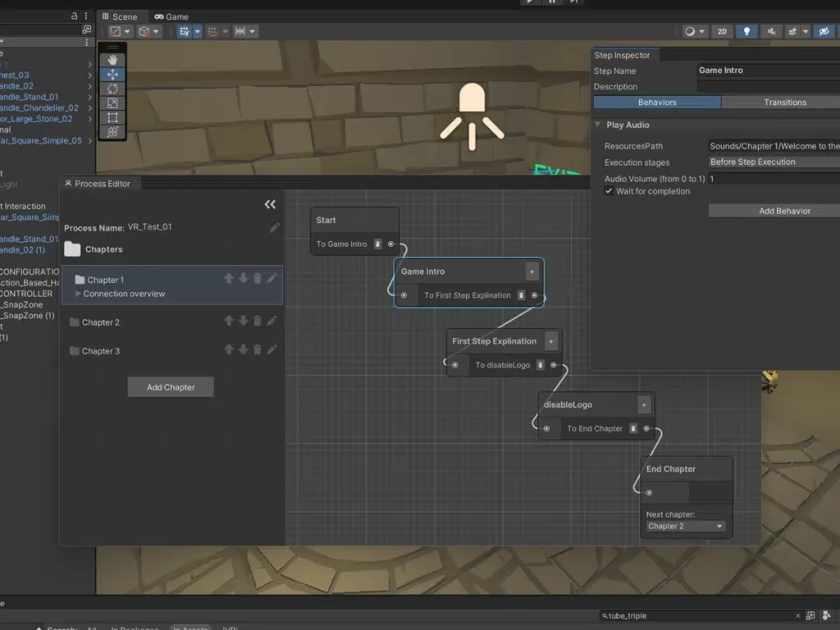Toggle 2D view mode in scene
Viewport: 840px width, 630px height.
point(721,31)
